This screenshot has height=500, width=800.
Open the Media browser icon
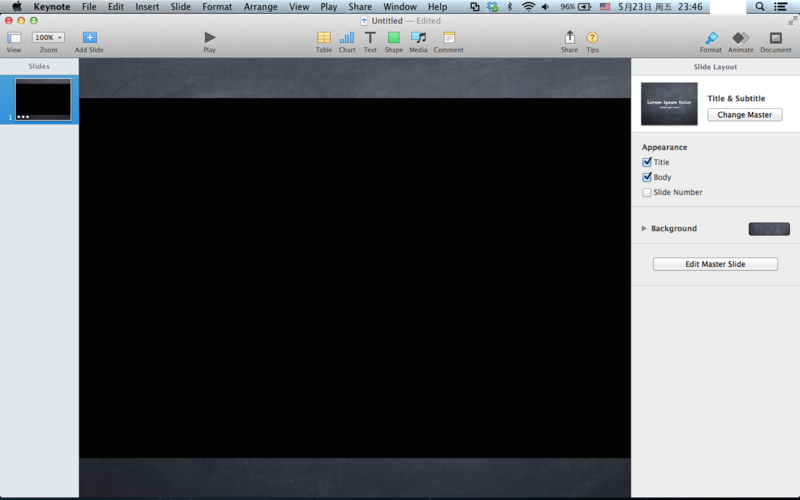pos(418,37)
